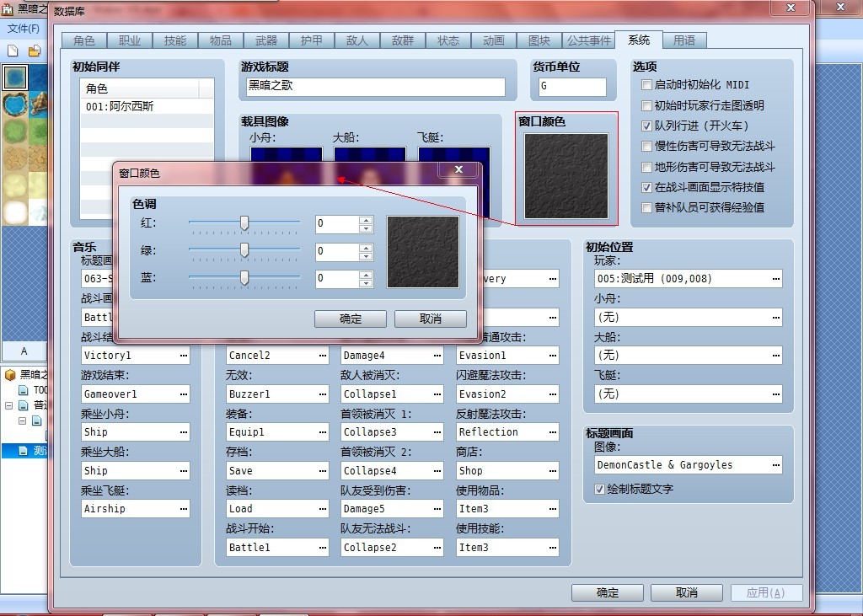Switch to the 职业 tab
This screenshot has width=863, height=616.
pos(130,40)
